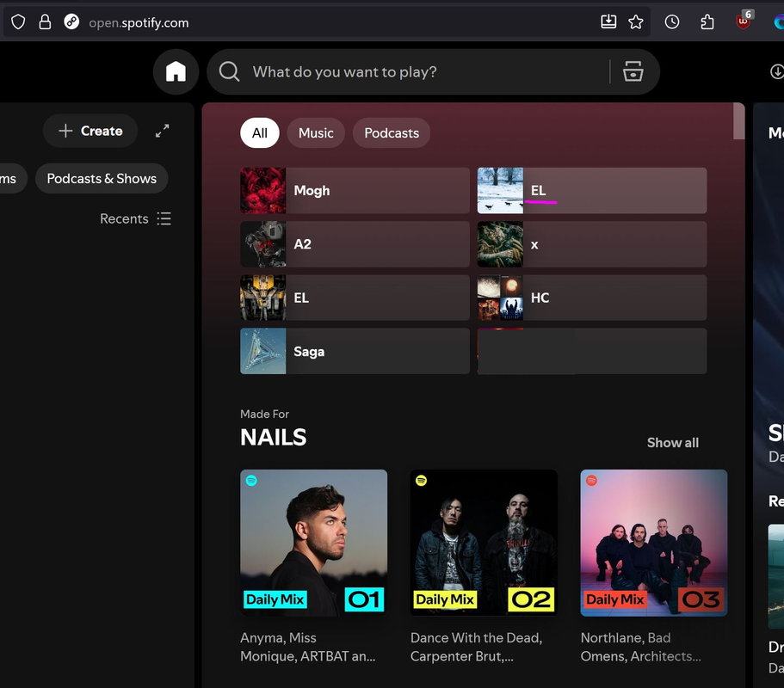Click the NAILS heading link
This screenshot has width=784, height=688.
(273, 437)
